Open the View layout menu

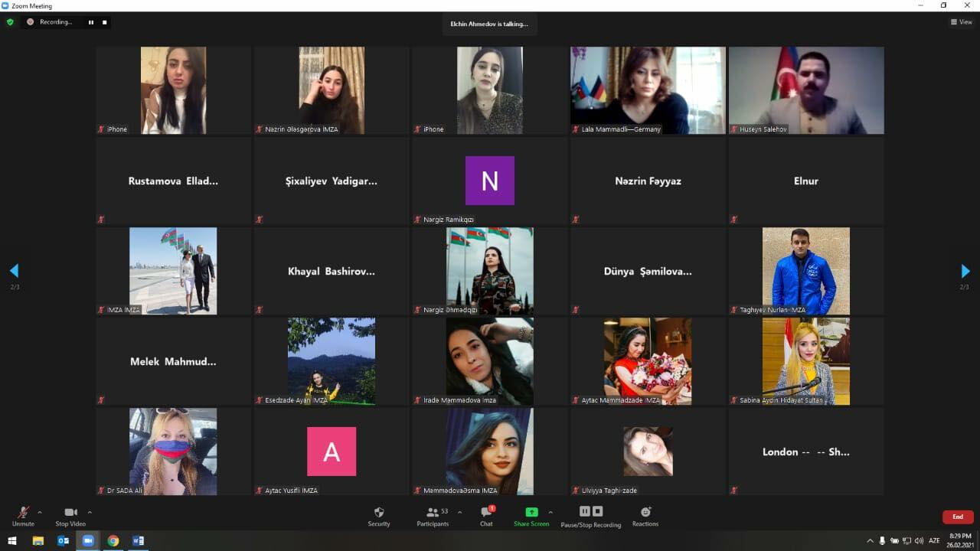(961, 22)
